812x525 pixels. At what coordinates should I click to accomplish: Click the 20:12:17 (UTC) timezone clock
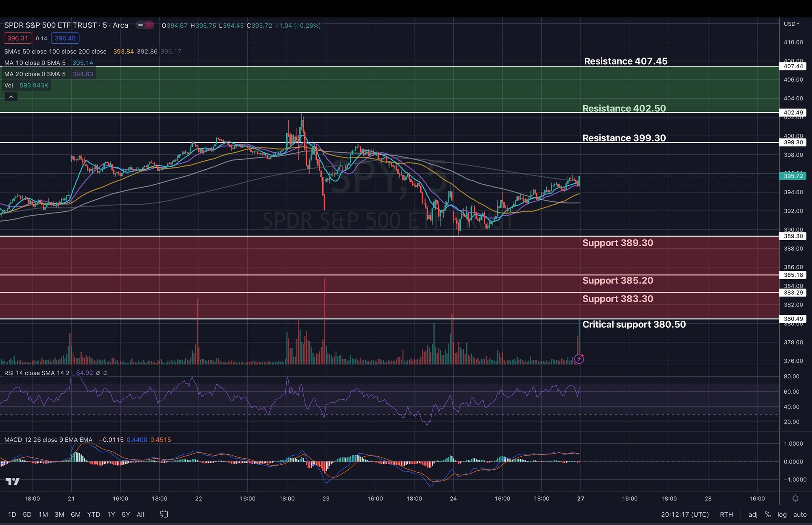(685, 514)
